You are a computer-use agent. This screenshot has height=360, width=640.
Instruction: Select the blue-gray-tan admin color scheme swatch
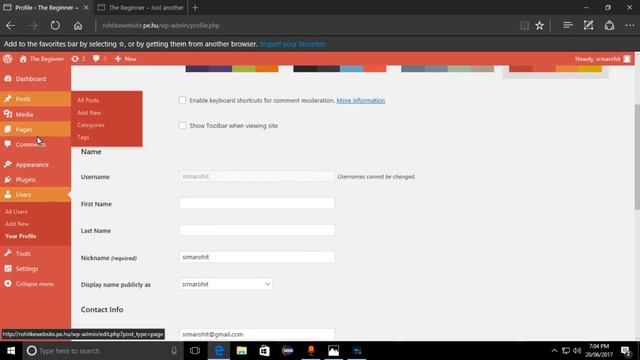point(447,69)
